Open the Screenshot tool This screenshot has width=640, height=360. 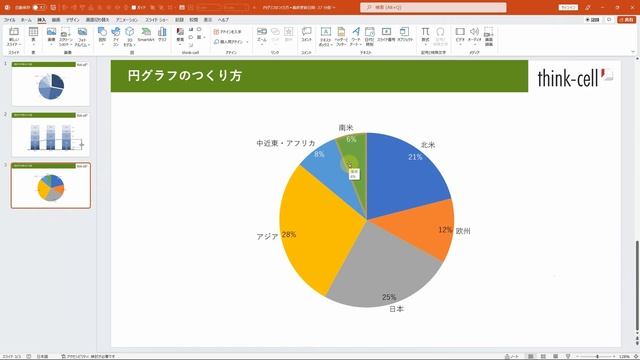66,37
